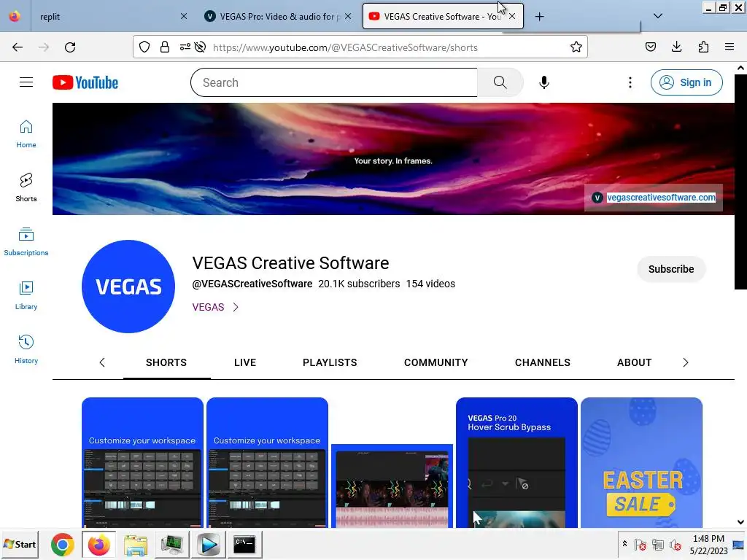Open file explorer from taskbar
Image resolution: width=747 pixels, height=560 pixels.
(135, 545)
